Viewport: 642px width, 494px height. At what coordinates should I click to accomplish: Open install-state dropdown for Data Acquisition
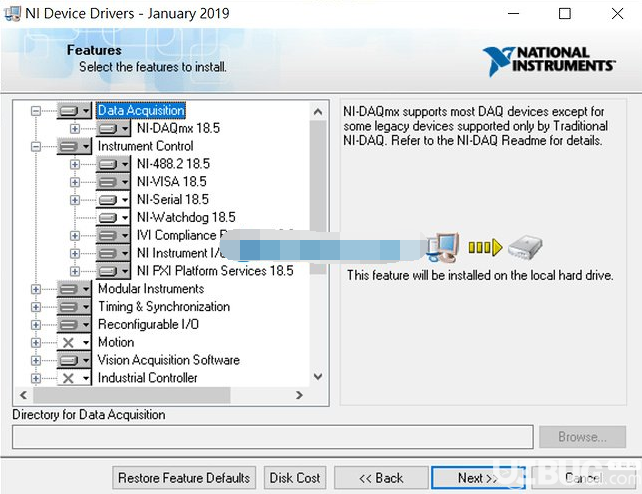tap(74, 111)
